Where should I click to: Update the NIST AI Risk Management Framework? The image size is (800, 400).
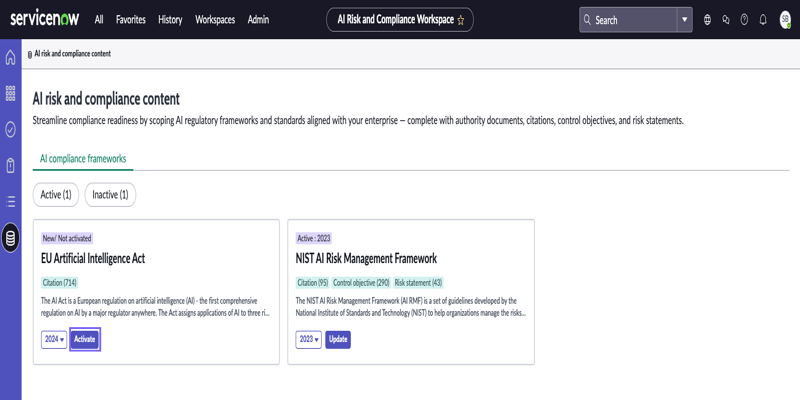(x=338, y=340)
